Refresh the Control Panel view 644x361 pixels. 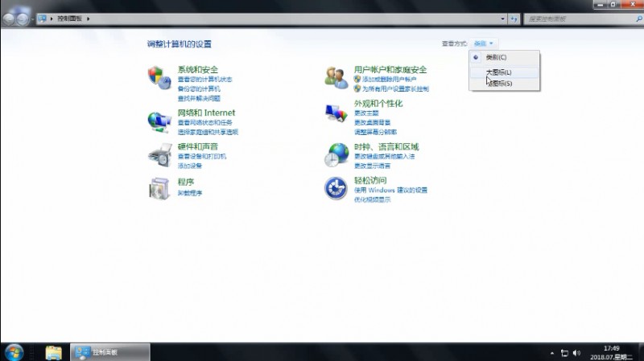[x=514, y=18]
